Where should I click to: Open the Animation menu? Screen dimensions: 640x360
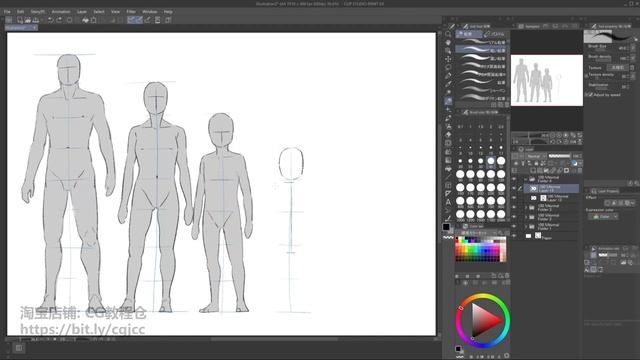point(61,11)
